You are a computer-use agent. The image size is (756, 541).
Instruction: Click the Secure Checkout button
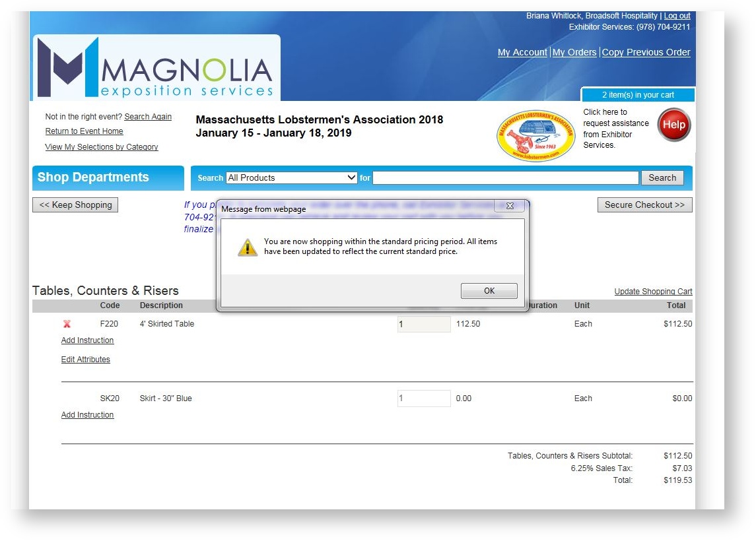(x=644, y=205)
